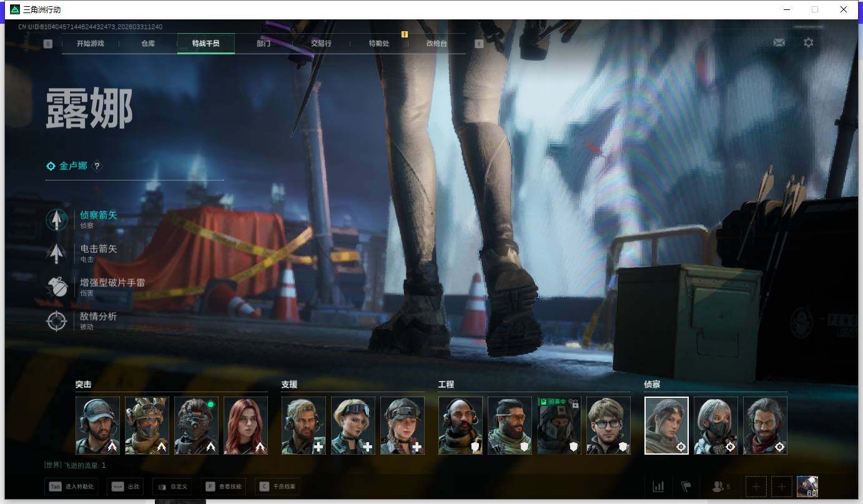Image resolution: width=863 pixels, height=504 pixels.
Task: Select the 增强型破片手雷 grenade skill icon
Action: pos(57,287)
